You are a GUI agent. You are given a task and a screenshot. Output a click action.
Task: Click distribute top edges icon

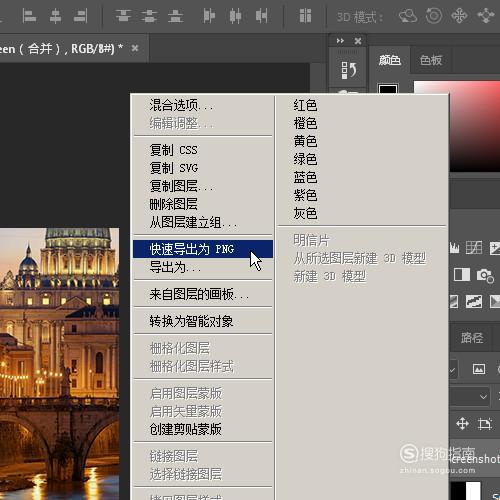[123, 16]
